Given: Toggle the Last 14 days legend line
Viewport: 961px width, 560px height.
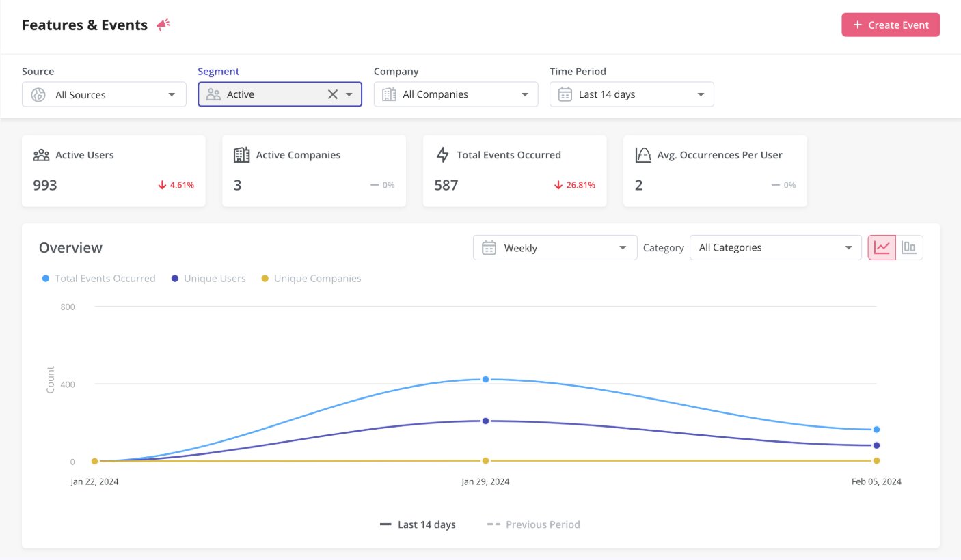Looking at the screenshot, I should tap(418, 524).
